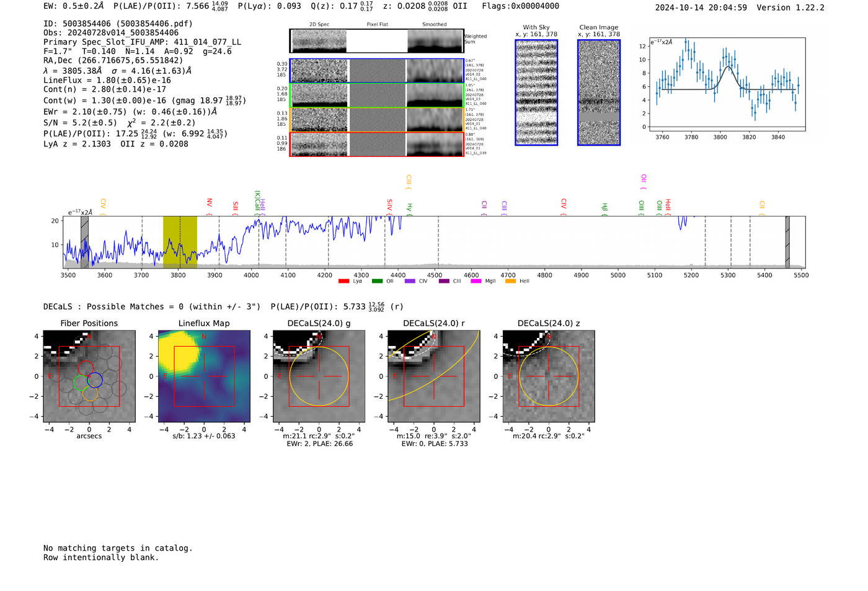Click the magenta MgII legend swatch

[x=476, y=282]
